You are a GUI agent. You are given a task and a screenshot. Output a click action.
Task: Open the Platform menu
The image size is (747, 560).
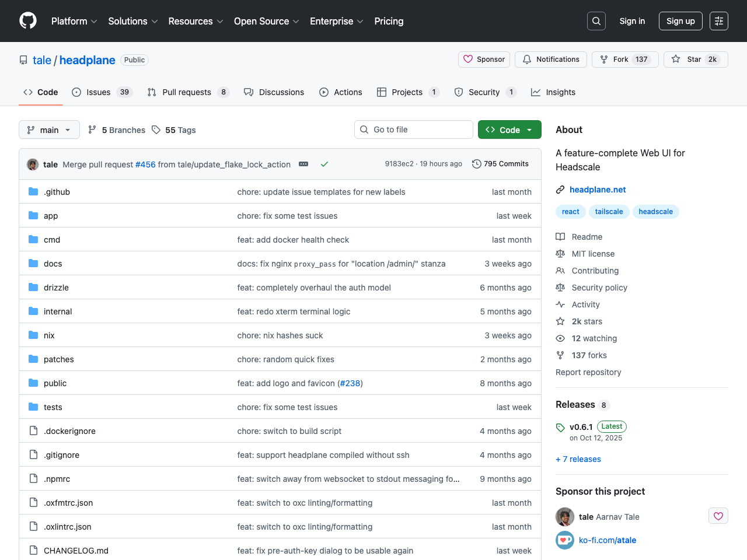pyautogui.click(x=74, y=21)
